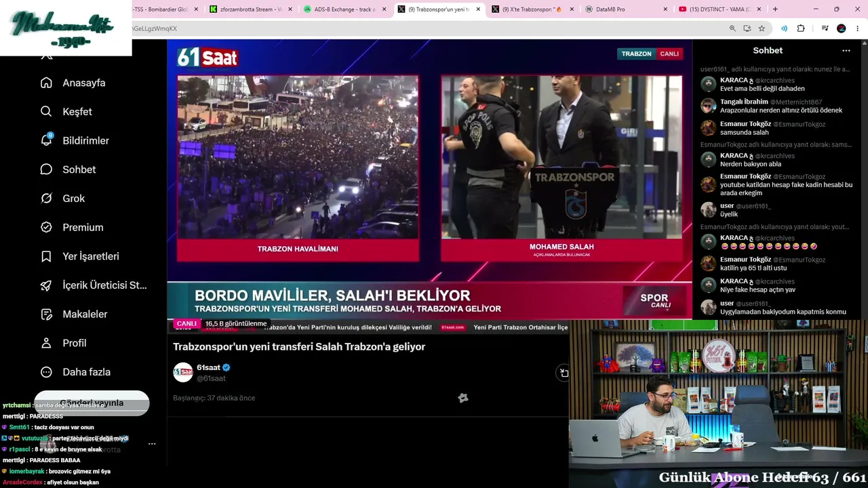The image size is (868, 488).
Task: Click the share icon beside the 61saat post
Action: coord(563,372)
